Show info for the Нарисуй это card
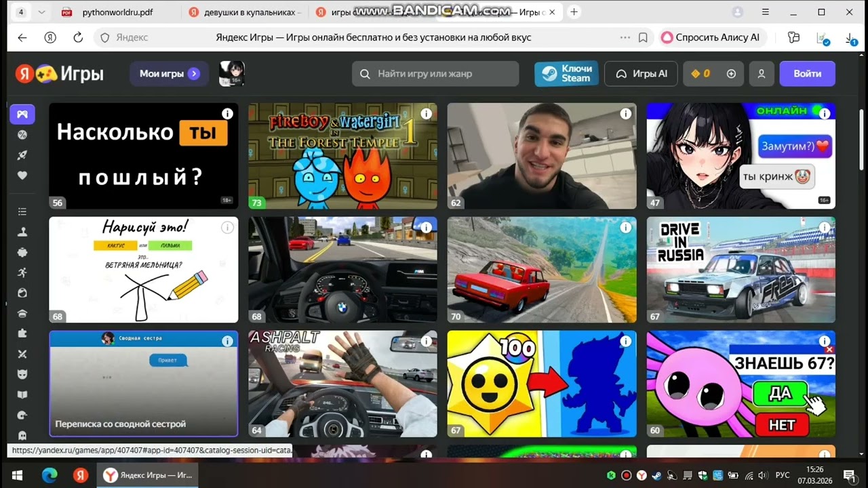Viewport: 868px width, 488px height. (227, 228)
